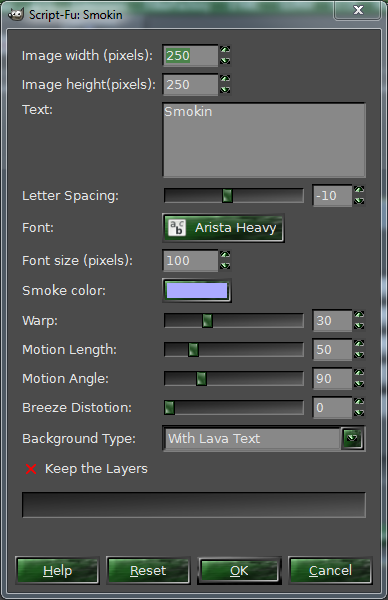Increase Motion Angle with up arrow
Image resolution: width=388 pixels, height=600 pixels.
[359, 373]
